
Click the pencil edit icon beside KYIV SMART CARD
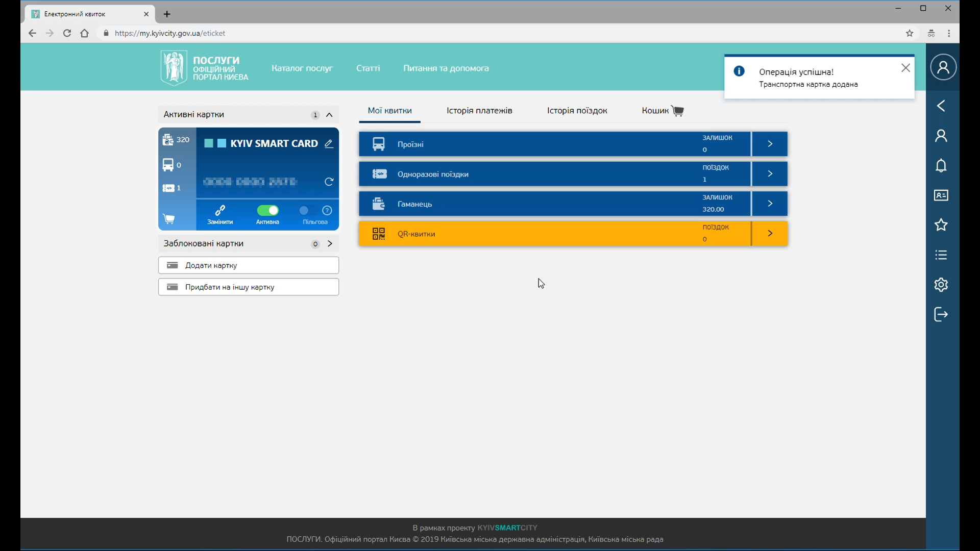(329, 144)
